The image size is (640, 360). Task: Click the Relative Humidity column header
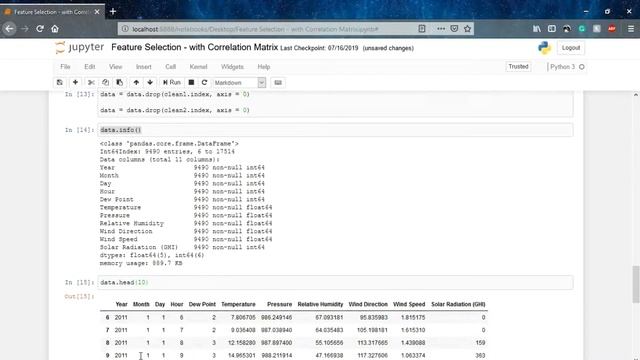[x=320, y=304]
